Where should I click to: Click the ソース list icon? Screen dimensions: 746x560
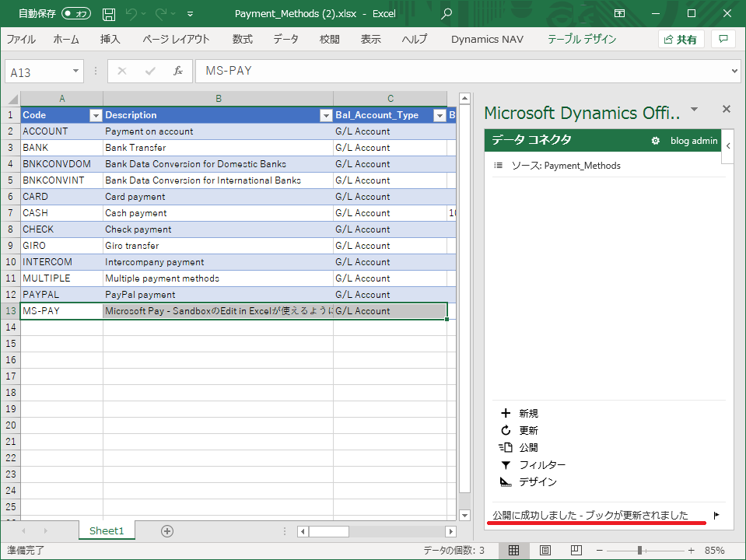click(498, 166)
